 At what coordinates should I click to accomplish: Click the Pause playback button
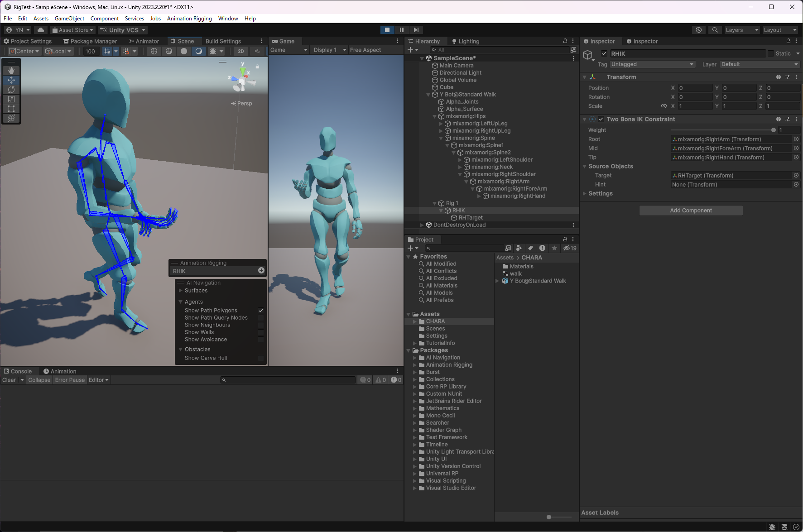coord(401,30)
